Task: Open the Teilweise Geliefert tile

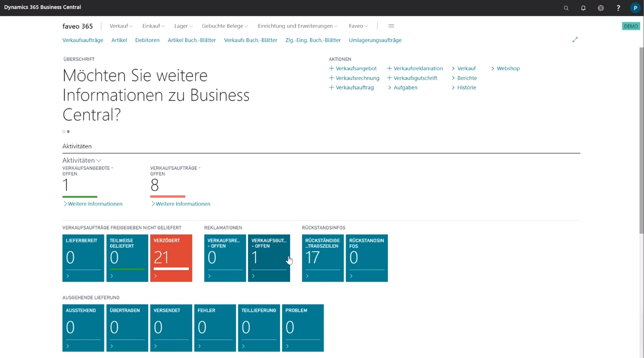Action: click(127, 258)
